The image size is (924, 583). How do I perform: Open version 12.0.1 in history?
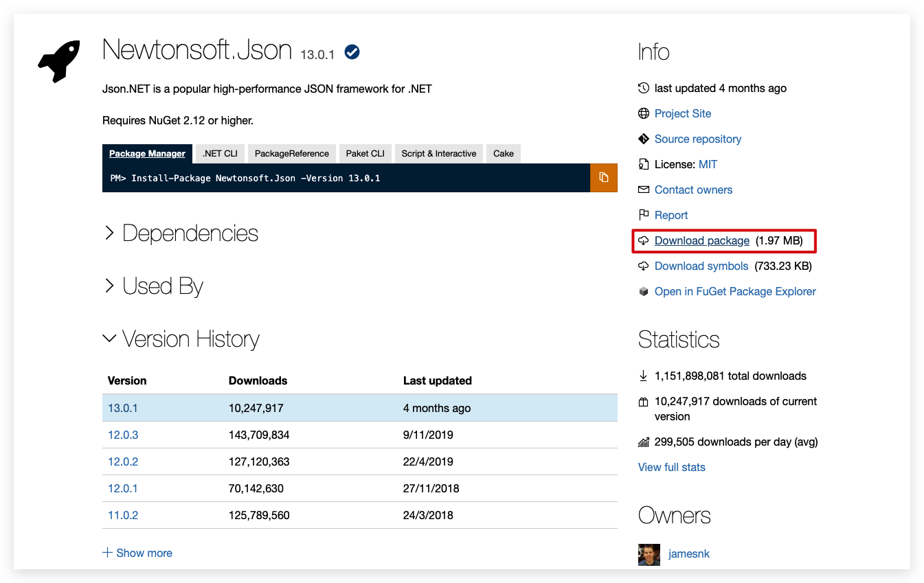tap(123, 488)
